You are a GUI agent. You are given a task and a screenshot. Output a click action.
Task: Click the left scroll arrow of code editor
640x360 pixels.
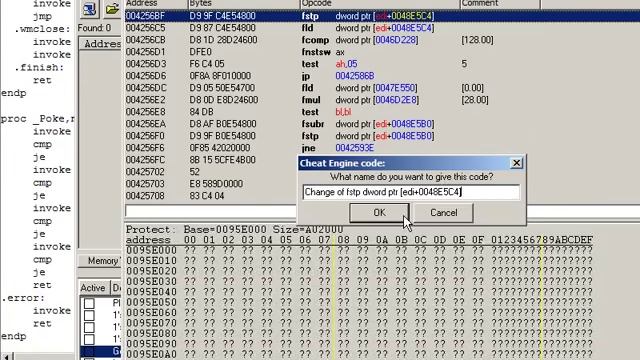[6, 357]
